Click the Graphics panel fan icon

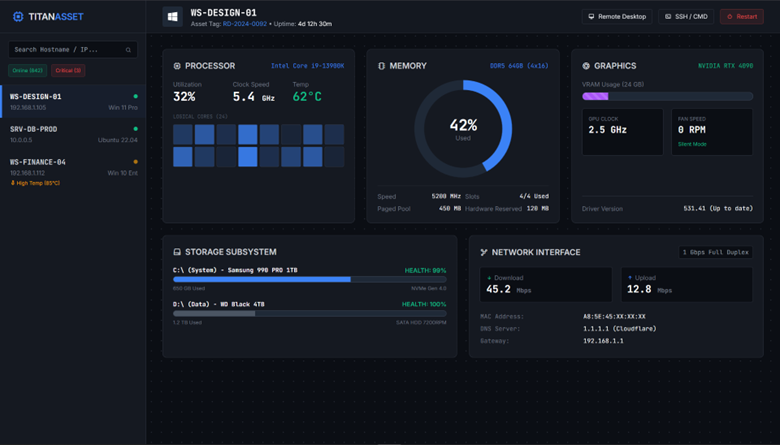pos(586,66)
